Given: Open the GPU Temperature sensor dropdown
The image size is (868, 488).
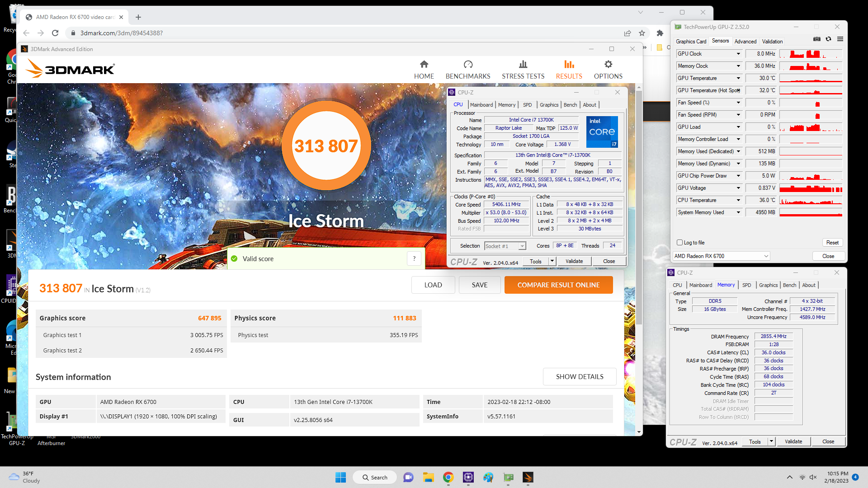Looking at the screenshot, I should pyautogui.click(x=738, y=78).
